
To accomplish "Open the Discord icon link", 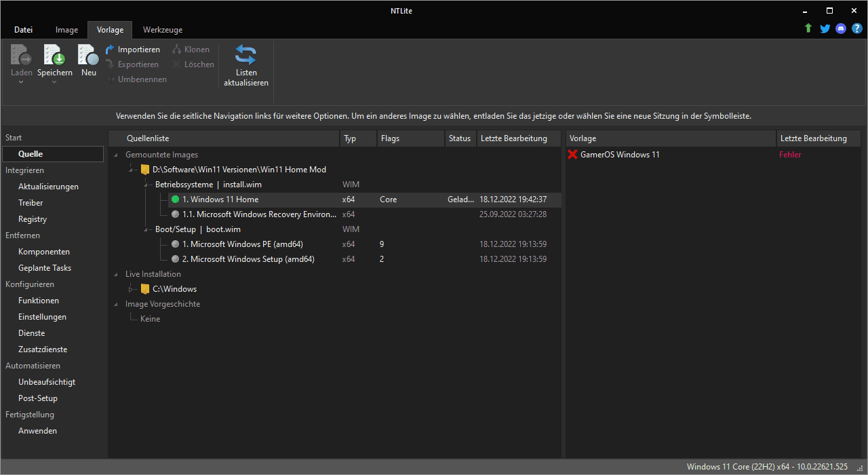I will [841, 28].
